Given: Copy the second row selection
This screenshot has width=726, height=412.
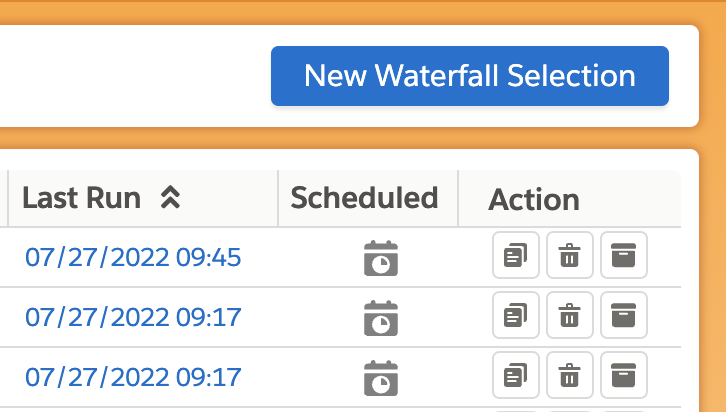Looking at the screenshot, I should point(516,316).
